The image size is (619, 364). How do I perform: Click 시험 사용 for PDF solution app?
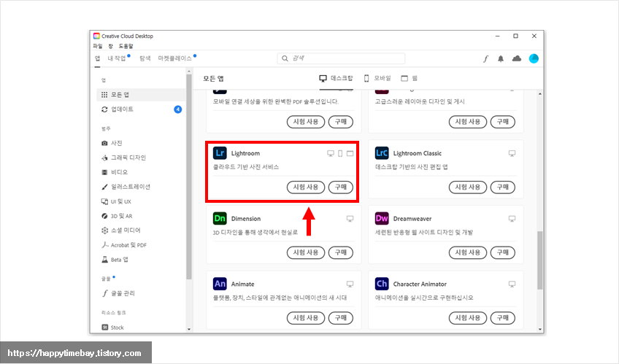306,122
